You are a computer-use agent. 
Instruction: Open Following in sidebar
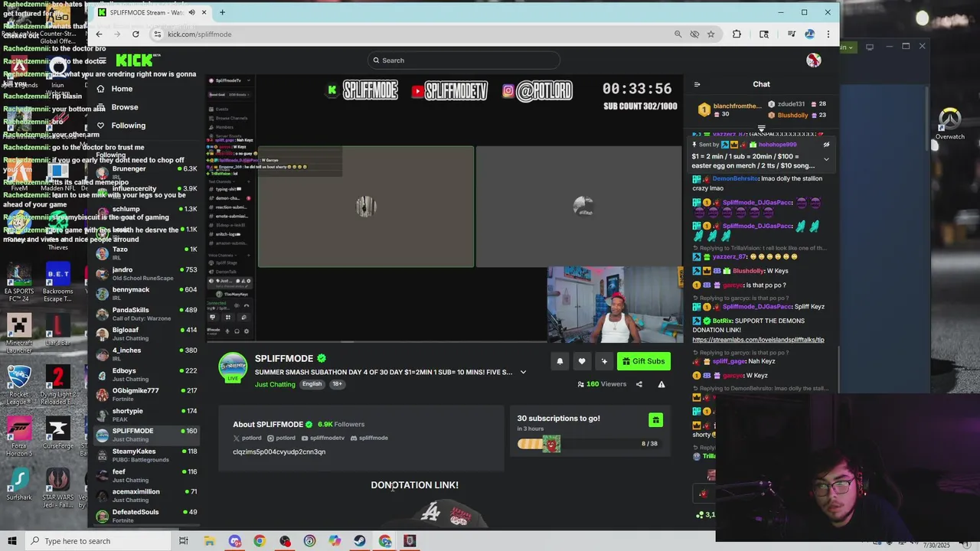pos(128,126)
